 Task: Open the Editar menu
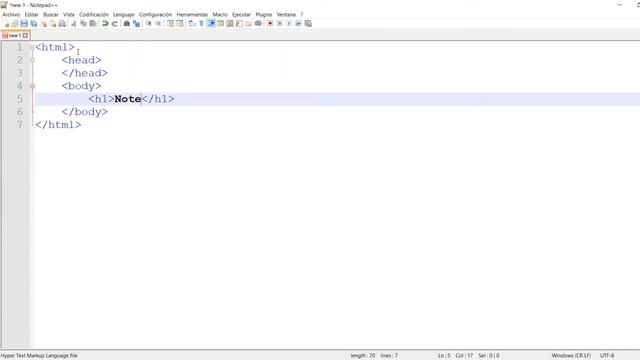31,15
